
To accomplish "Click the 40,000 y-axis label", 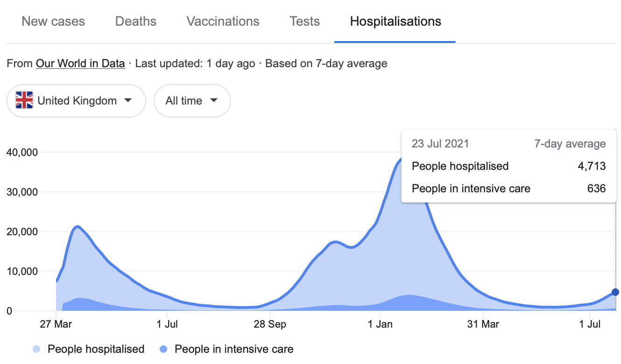I will click(x=23, y=152).
